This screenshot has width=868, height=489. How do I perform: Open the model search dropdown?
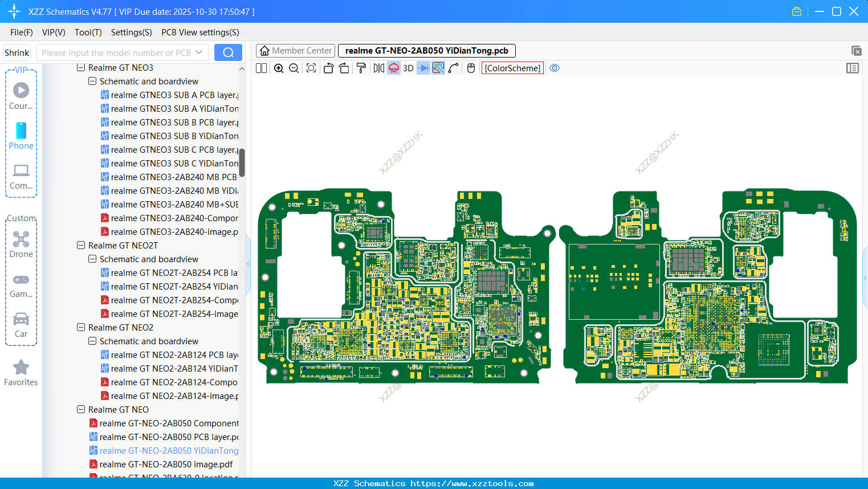200,51
